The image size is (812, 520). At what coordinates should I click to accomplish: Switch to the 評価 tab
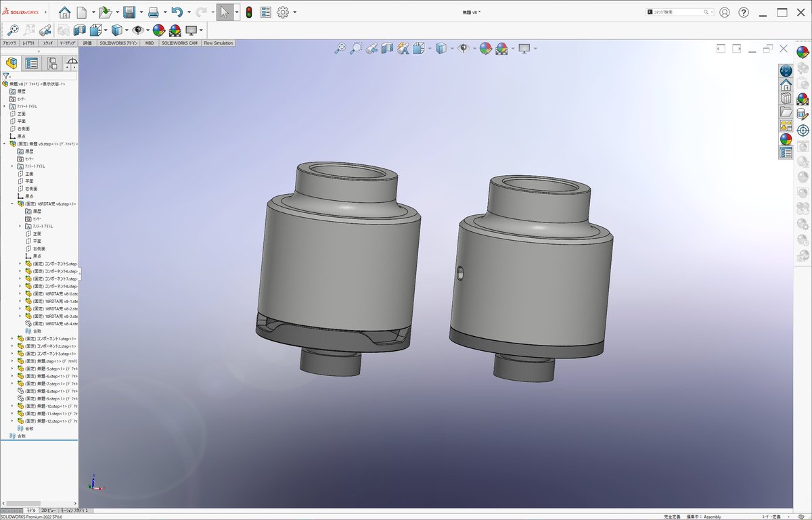(x=87, y=43)
